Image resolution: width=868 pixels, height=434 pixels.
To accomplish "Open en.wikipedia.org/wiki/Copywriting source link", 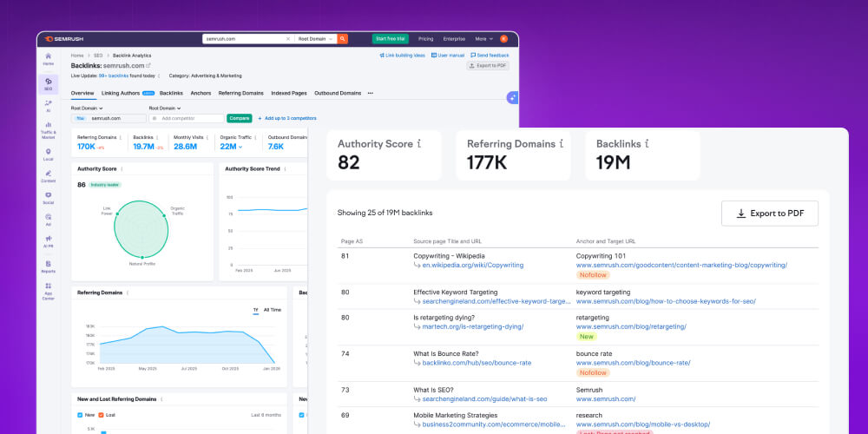I will (473, 265).
